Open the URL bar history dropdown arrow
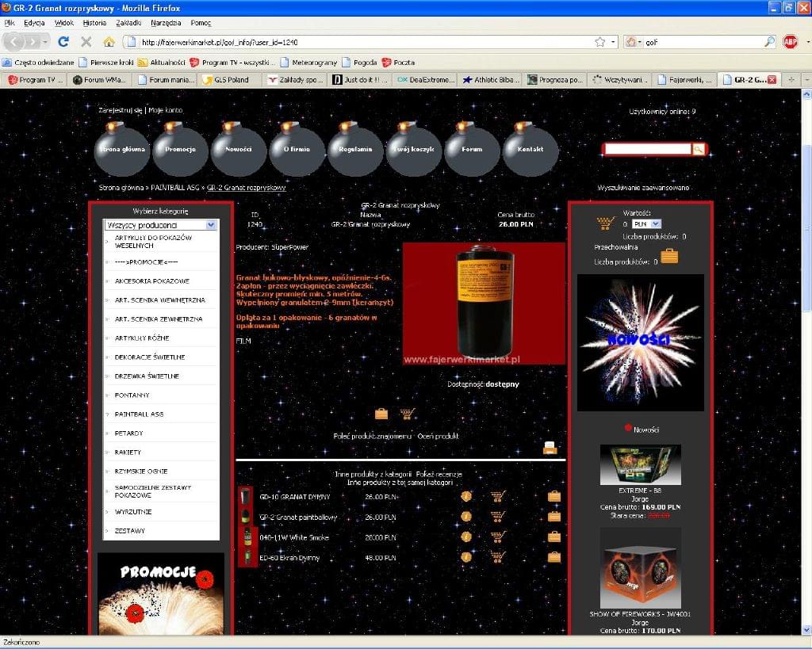The height and width of the screenshot is (649, 812). pyautogui.click(x=613, y=42)
